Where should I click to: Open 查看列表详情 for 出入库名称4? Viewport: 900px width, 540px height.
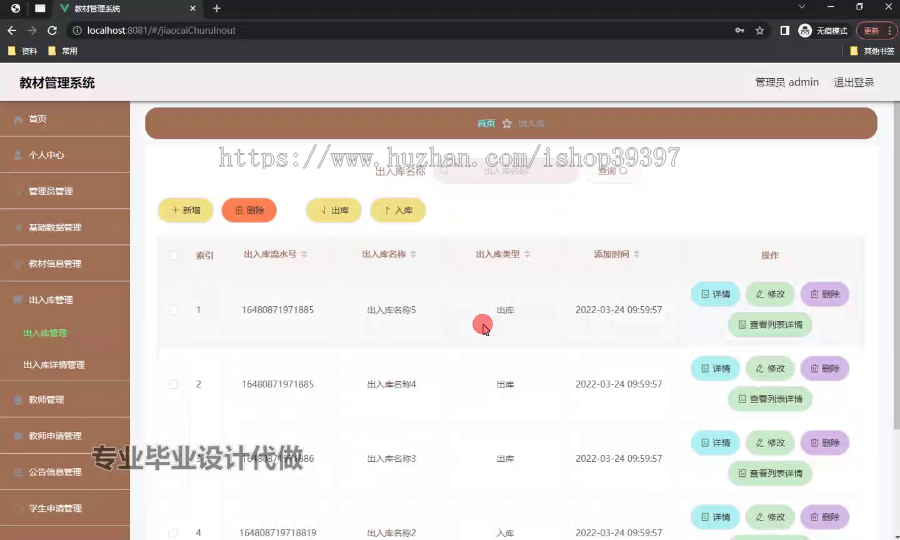(770, 399)
